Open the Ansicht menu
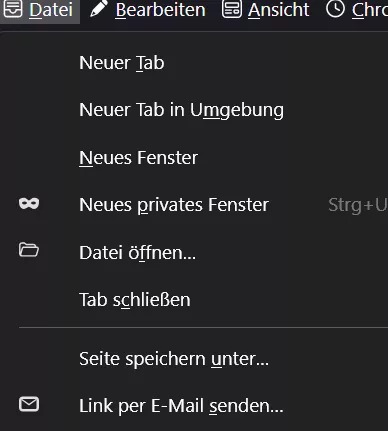Viewport: 388px width, 431px height. (x=279, y=9)
